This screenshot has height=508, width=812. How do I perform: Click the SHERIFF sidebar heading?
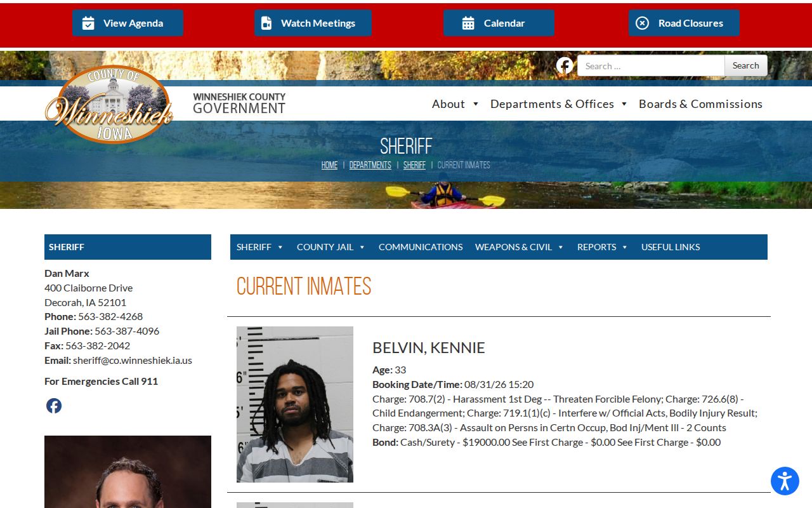pos(67,247)
